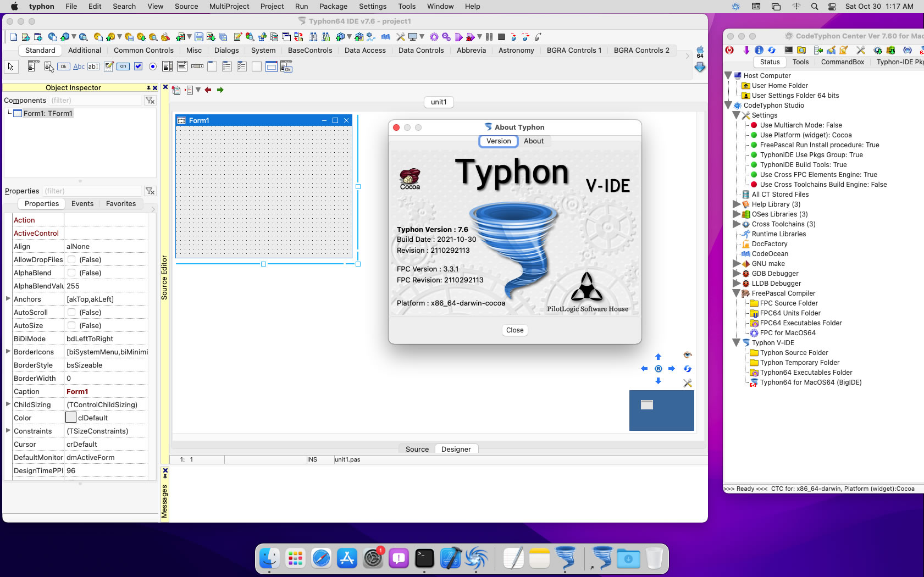The width and height of the screenshot is (924, 577).
Task: Open the Package menu
Action: [333, 7]
